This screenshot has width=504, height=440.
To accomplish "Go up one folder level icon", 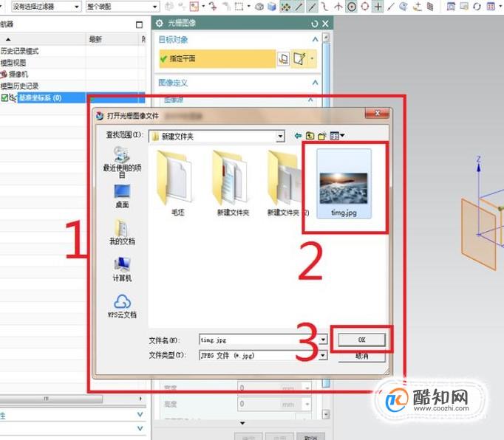I will [x=310, y=136].
